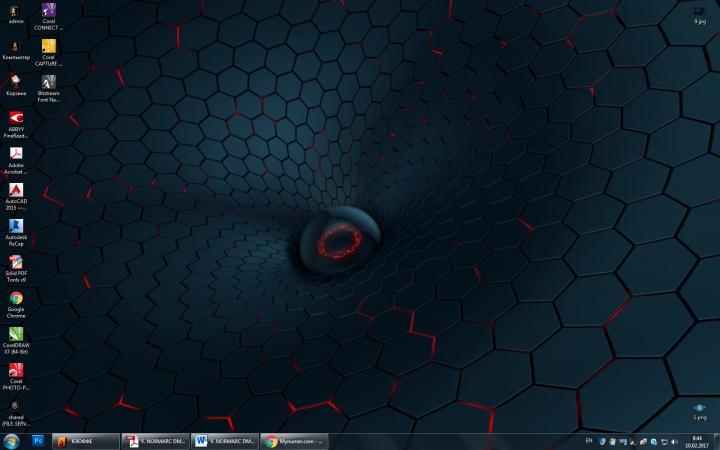
Task: Select the 1.png file on desktop
Action: 699,411
